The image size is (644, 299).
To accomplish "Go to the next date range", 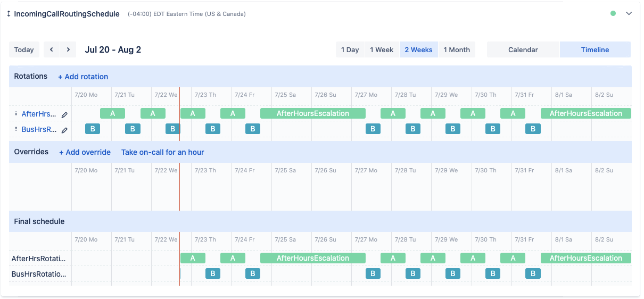I will click(x=68, y=49).
